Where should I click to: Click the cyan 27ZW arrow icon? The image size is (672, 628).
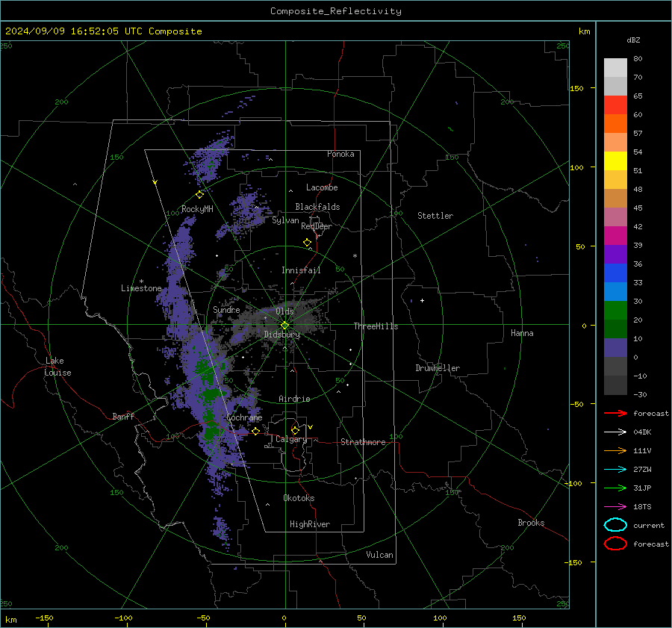coord(615,470)
